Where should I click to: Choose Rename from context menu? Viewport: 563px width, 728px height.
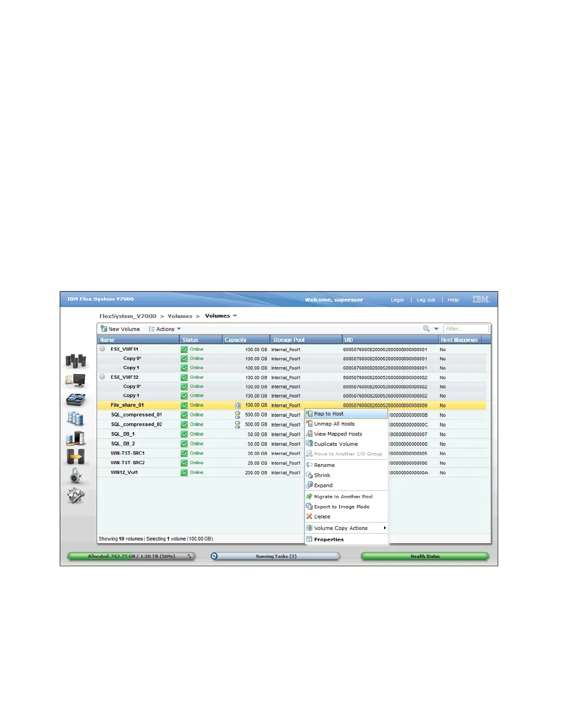point(347,465)
